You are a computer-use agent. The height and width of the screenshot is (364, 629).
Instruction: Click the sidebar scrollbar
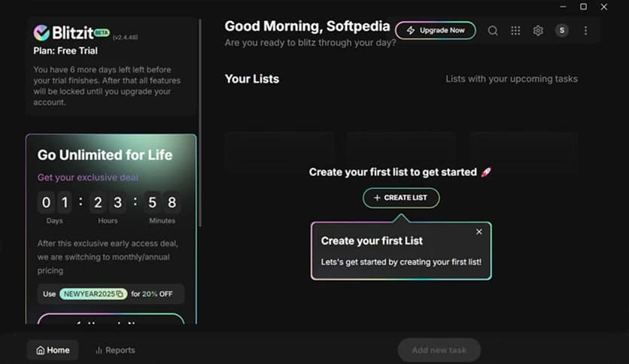pyautogui.click(x=200, y=123)
